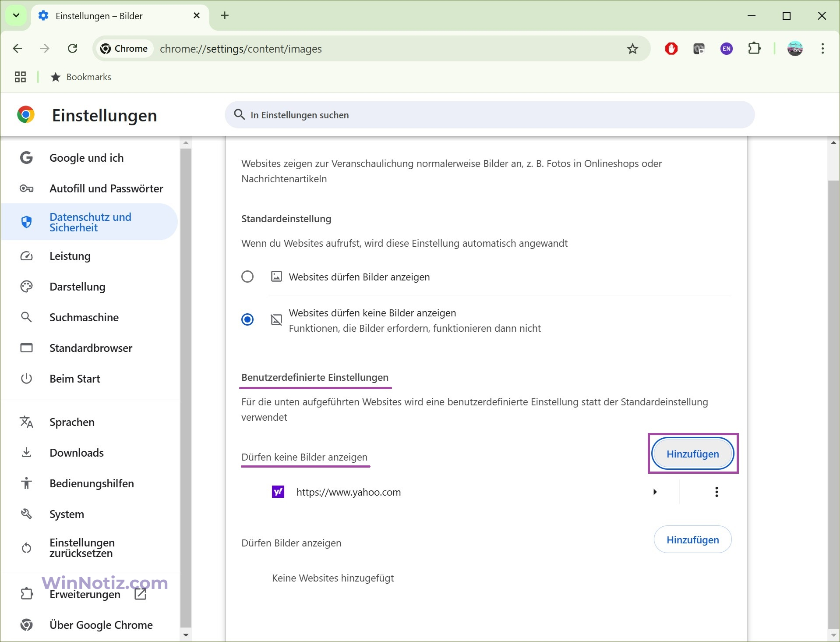Open more actions for yahoo.com

coord(716,492)
